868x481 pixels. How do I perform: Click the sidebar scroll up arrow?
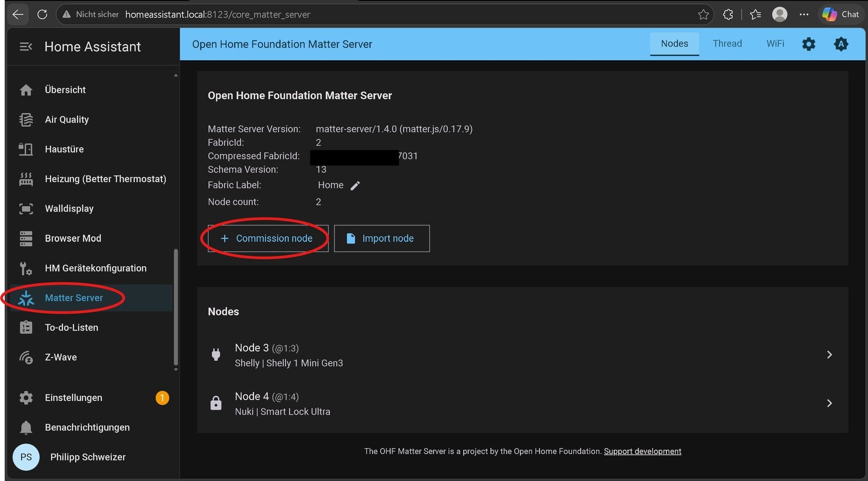pyautogui.click(x=176, y=75)
